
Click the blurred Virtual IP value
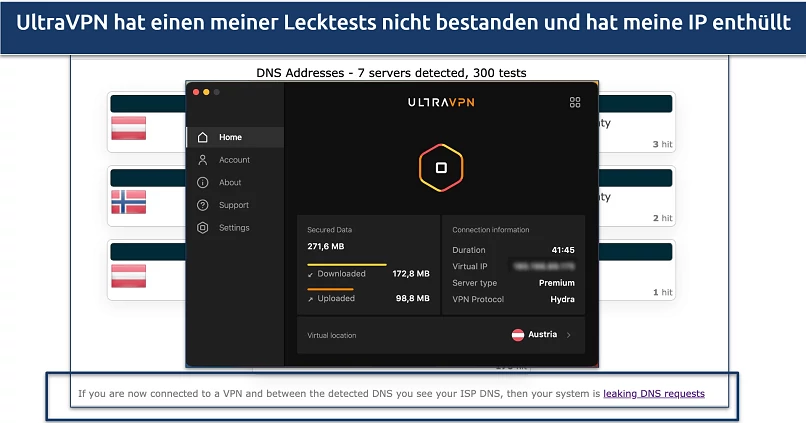(544, 266)
